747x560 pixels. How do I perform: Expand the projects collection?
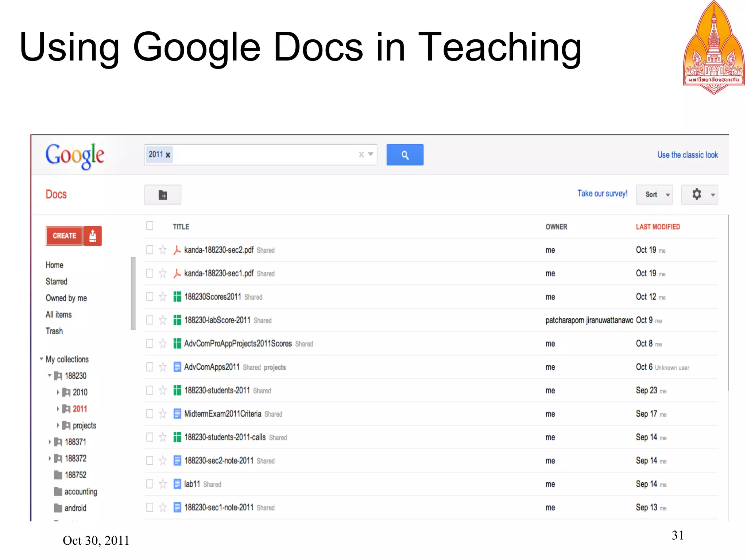pyautogui.click(x=58, y=425)
